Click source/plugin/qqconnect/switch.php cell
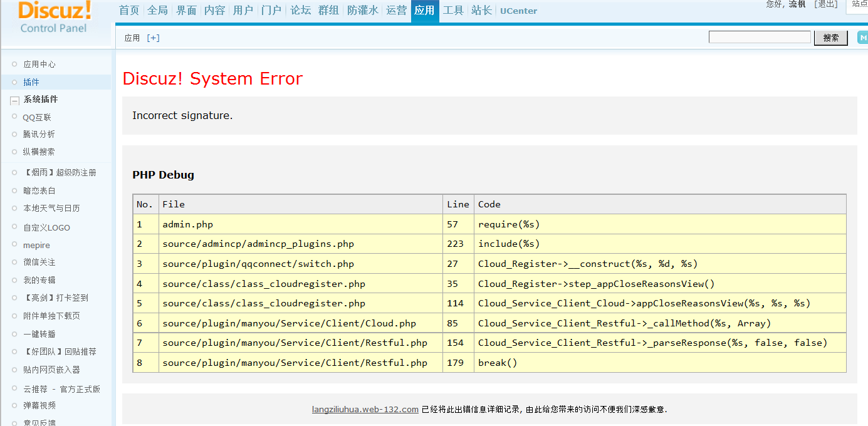The image size is (868, 426). click(301, 264)
